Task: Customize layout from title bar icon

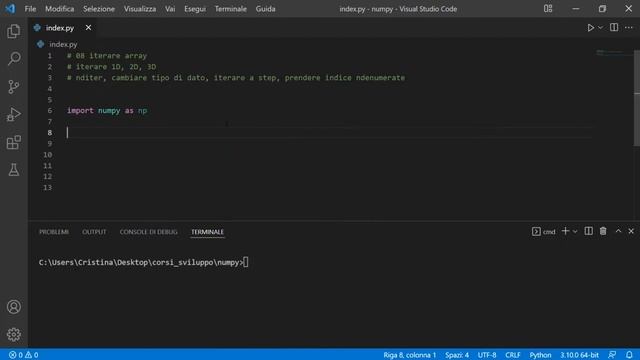Action: (548, 9)
